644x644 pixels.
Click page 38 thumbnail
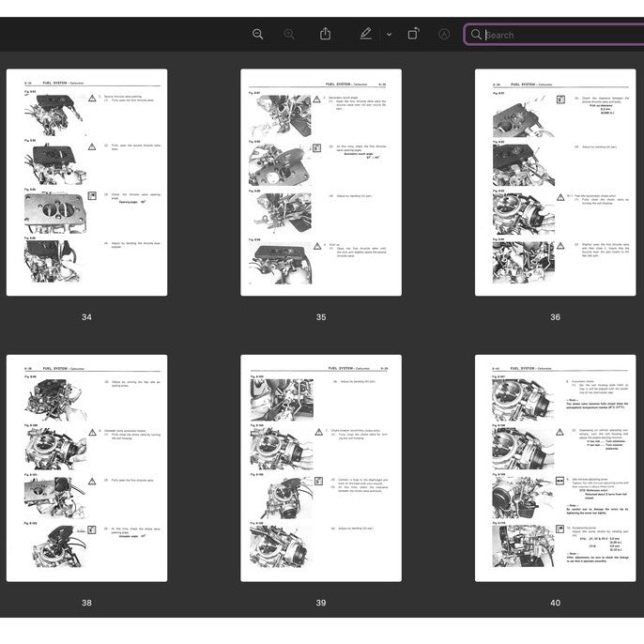(86, 468)
